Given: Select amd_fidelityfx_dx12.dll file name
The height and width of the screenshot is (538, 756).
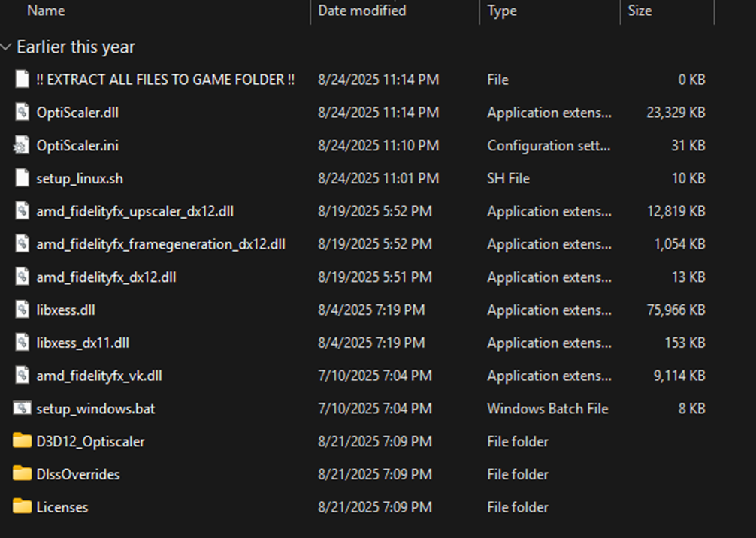Looking at the screenshot, I should tap(106, 277).
